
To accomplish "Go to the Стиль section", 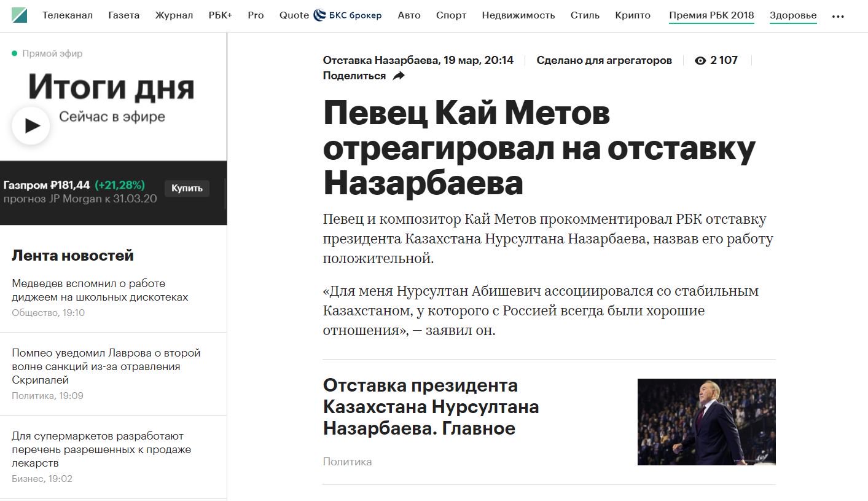I will 585,15.
